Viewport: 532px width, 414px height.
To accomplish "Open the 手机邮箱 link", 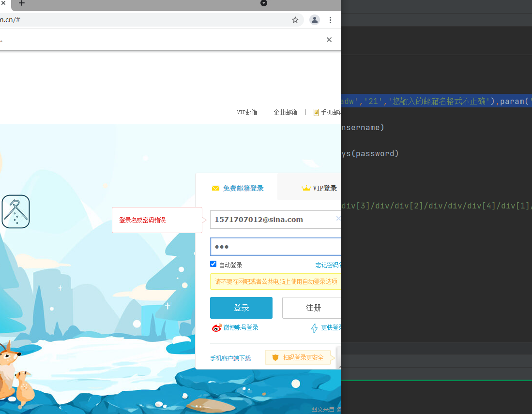I will pyautogui.click(x=331, y=112).
